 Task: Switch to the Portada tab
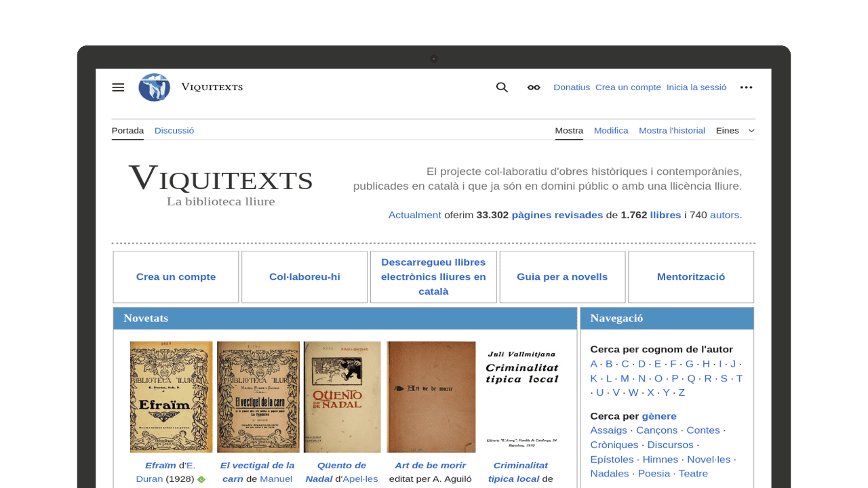[127, 130]
